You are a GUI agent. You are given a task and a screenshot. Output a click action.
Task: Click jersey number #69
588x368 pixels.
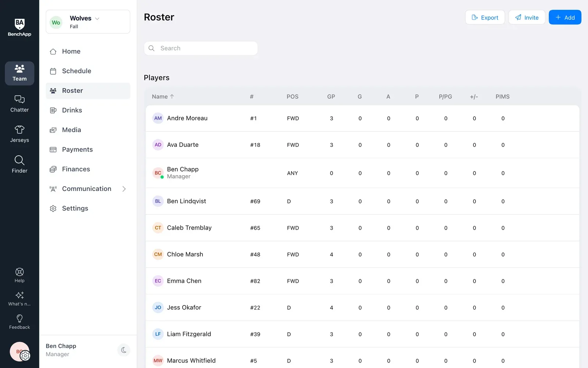(255, 201)
